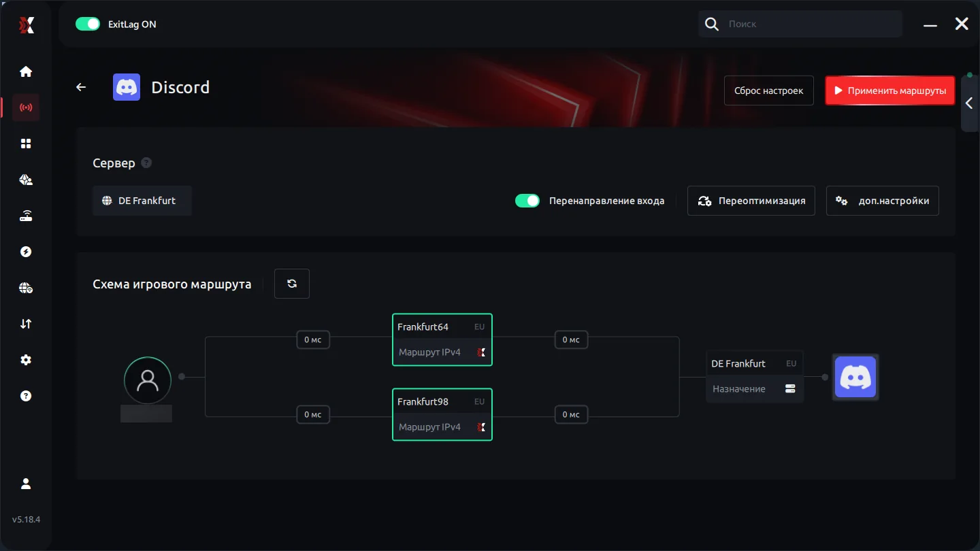Screen dimensions: 980x551
Task: Click the Переоптимизация button
Action: 751,201
